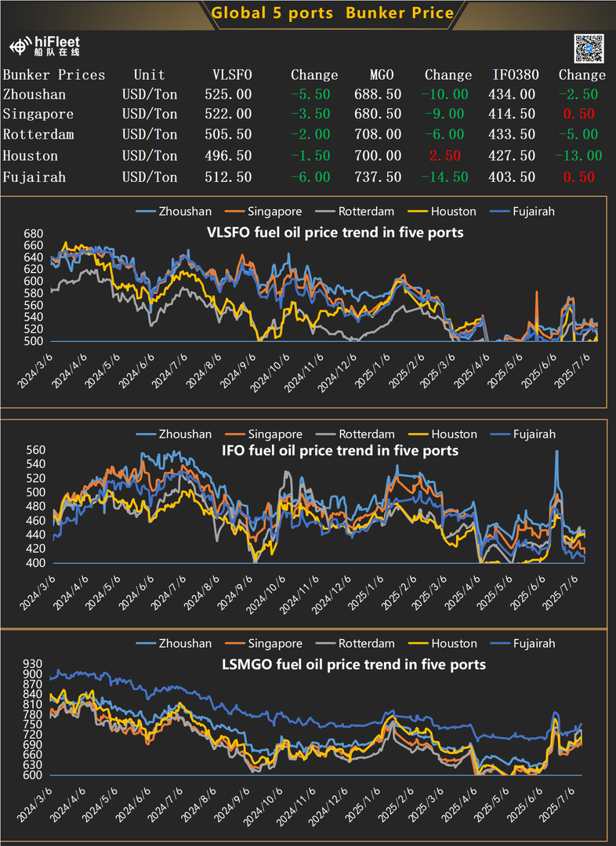This screenshot has width=616, height=846.
Task: Select the Zhoushan row label in table
Action: (x=34, y=93)
